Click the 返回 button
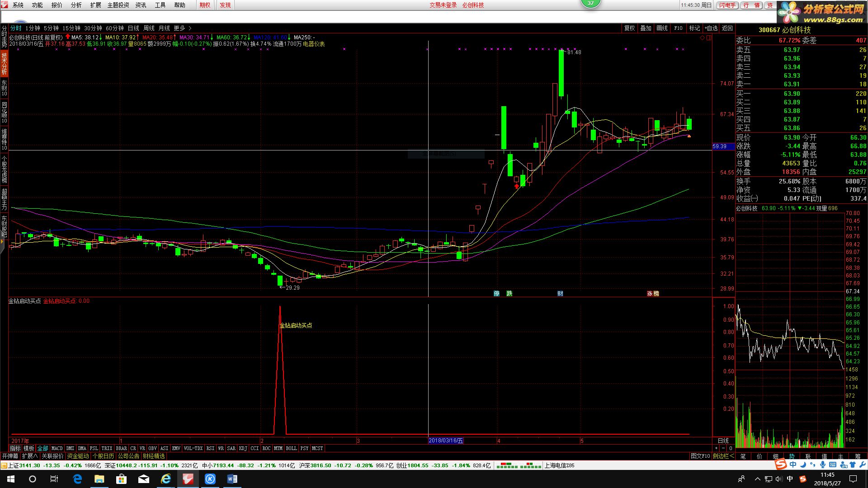The height and width of the screenshot is (488, 868). (x=727, y=28)
